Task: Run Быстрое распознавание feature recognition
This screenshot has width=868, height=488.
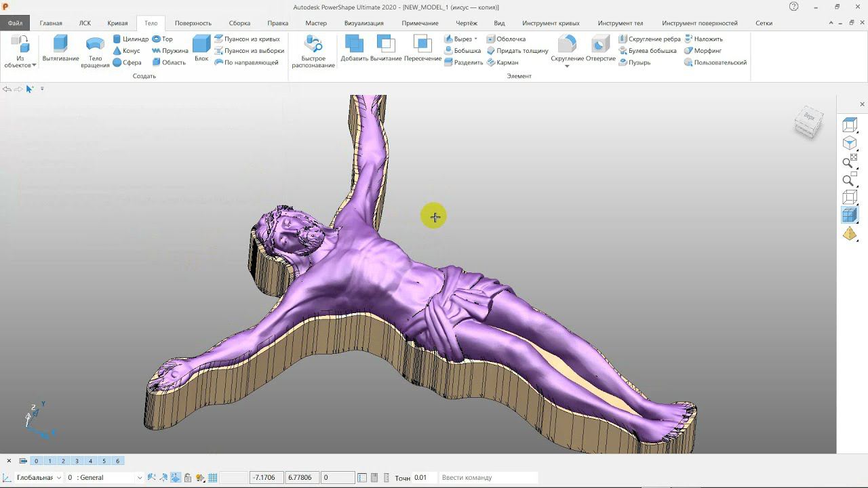Action: point(313,52)
